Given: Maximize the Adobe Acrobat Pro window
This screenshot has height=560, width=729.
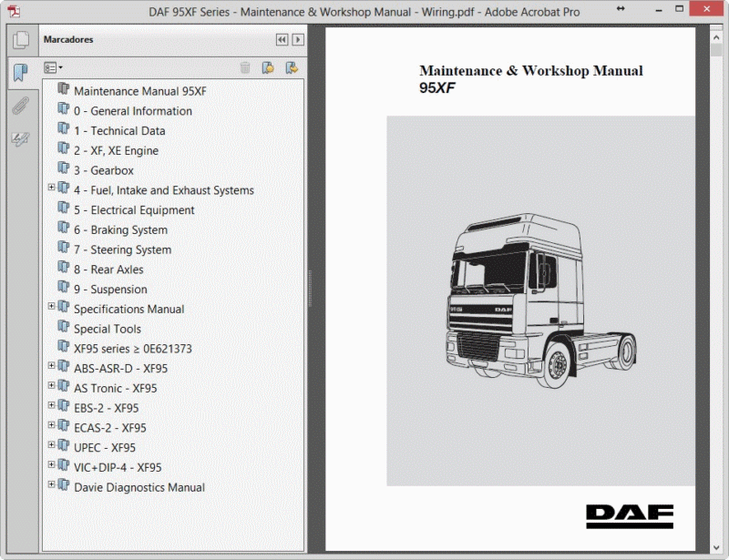Looking at the screenshot, I should pyautogui.click(x=679, y=9).
